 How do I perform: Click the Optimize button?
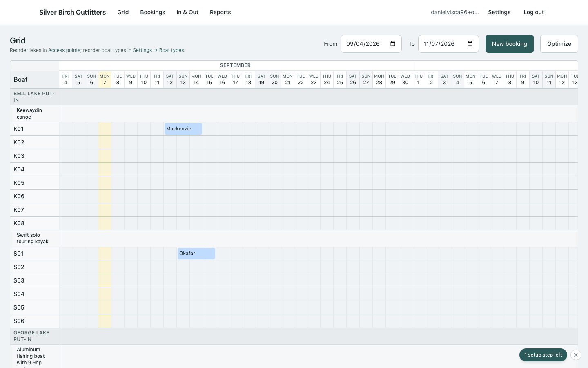[559, 44]
